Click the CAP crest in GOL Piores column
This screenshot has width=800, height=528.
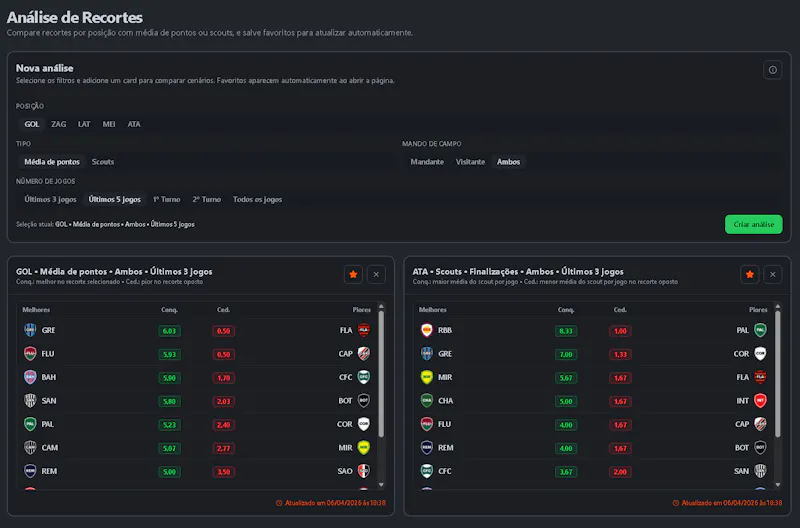point(363,354)
